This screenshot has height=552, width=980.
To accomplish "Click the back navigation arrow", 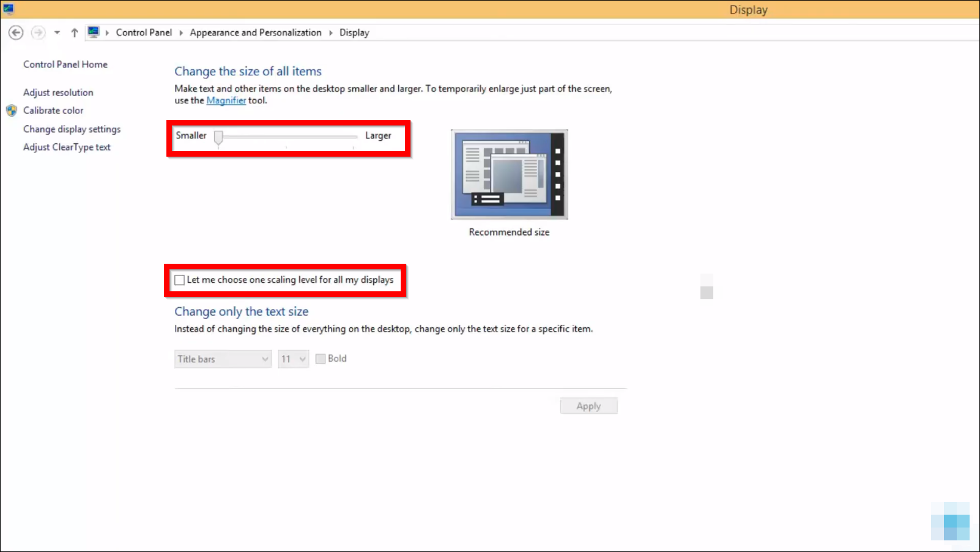I will [x=15, y=32].
